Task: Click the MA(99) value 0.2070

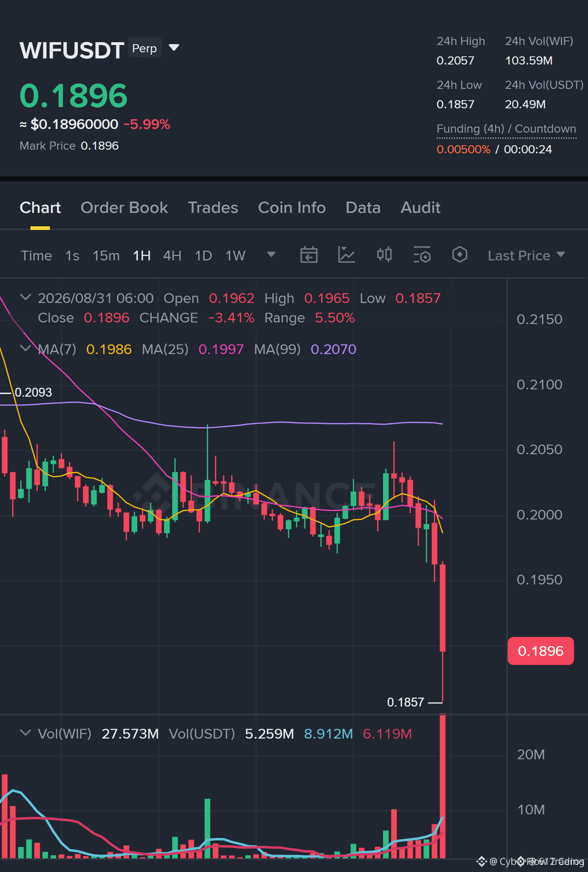Action: [x=333, y=349]
